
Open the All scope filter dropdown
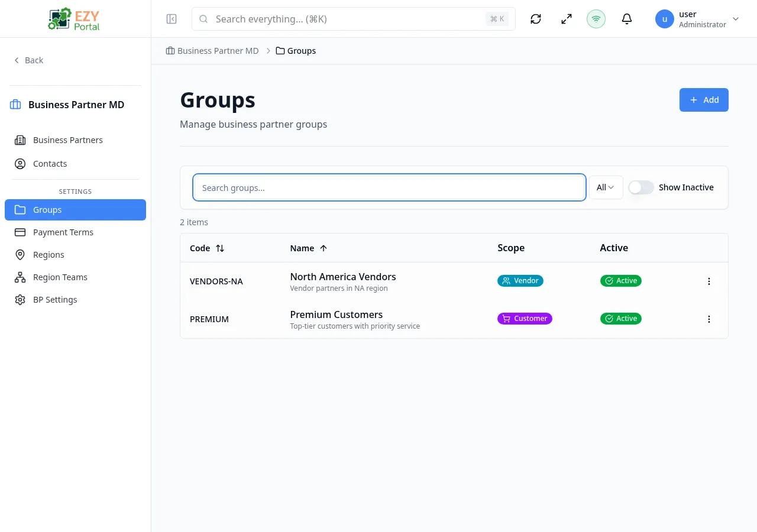[606, 187]
